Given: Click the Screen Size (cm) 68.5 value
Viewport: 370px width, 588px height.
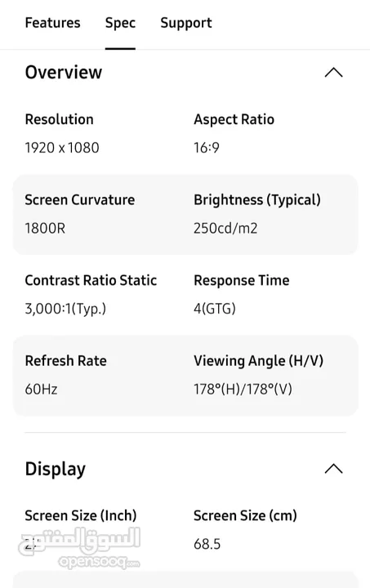Looking at the screenshot, I should click(x=207, y=544).
